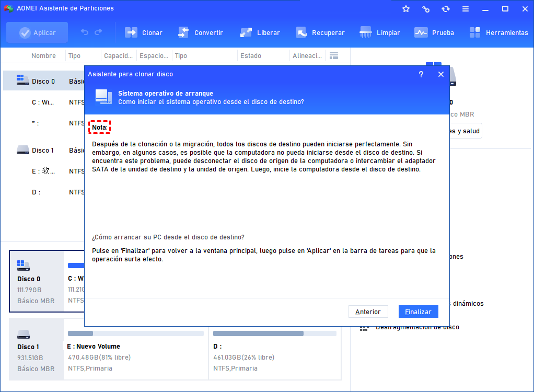
Task: Click the Finalizar button
Action: (418, 312)
